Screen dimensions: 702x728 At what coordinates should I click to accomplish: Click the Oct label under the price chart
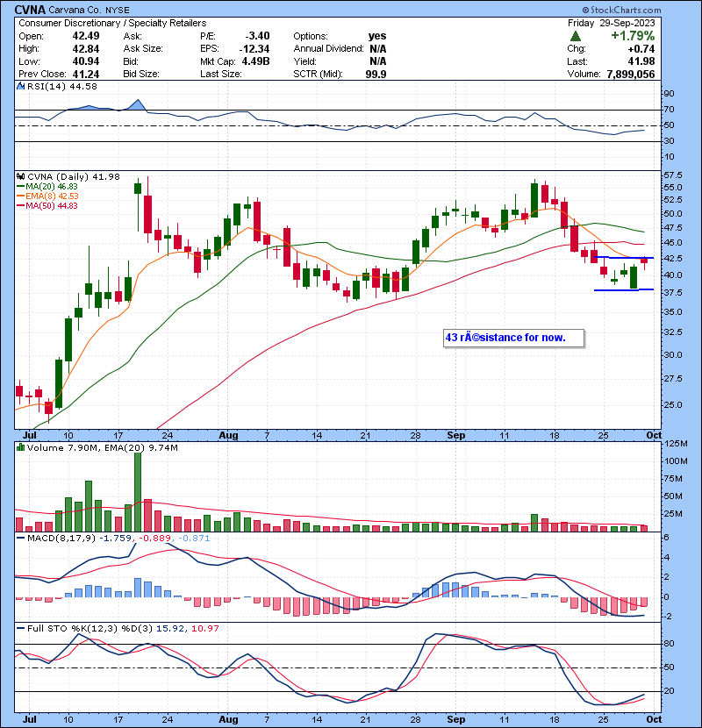click(654, 436)
